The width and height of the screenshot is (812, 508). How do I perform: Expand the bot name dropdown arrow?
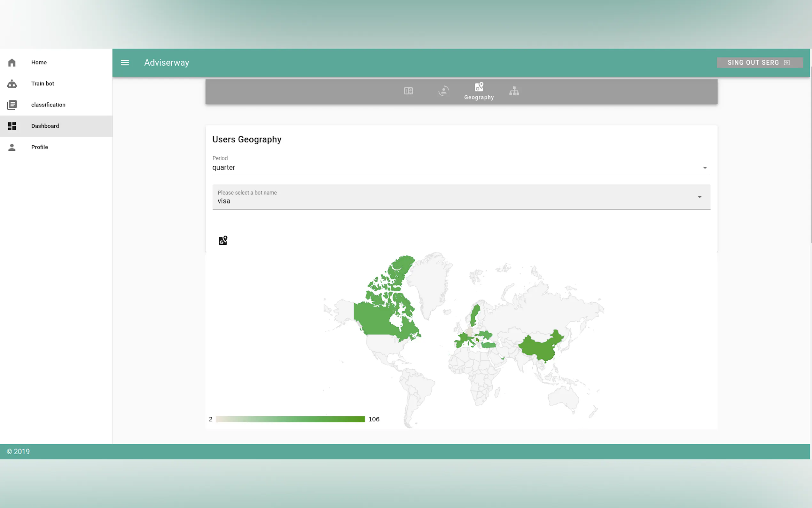click(x=699, y=197)
